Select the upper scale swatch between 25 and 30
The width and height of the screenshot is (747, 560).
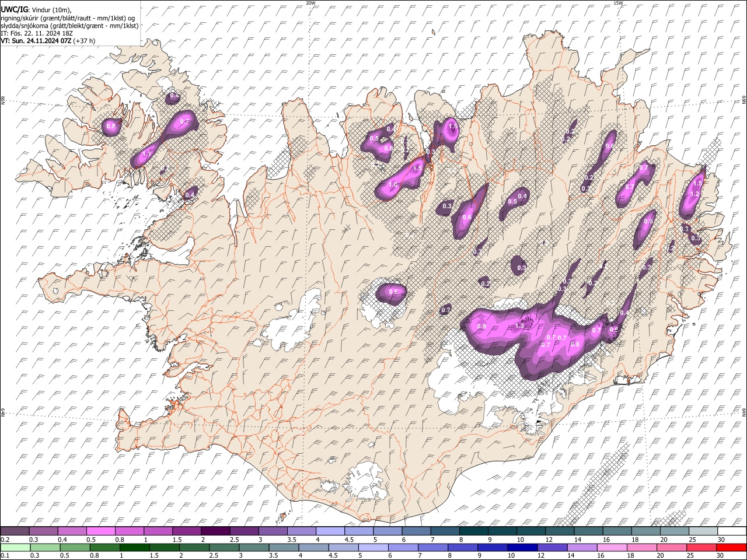[x=704, y=531]
